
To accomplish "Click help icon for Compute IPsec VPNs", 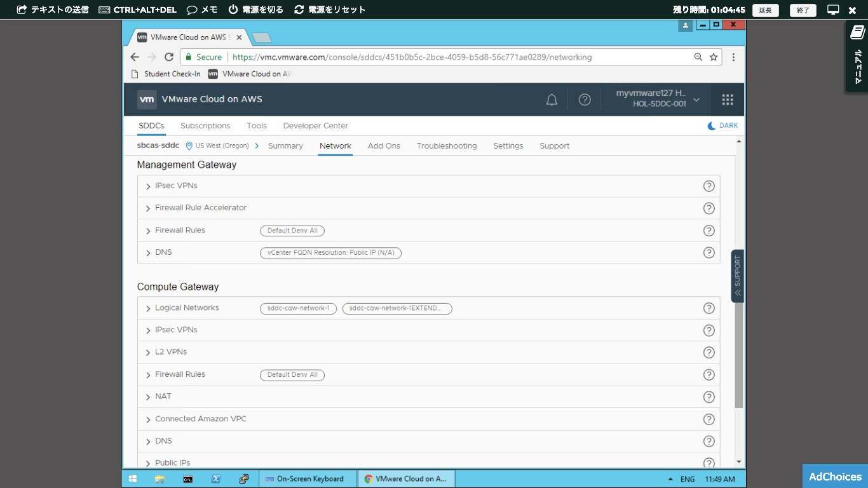I will [x=709, y=330].
